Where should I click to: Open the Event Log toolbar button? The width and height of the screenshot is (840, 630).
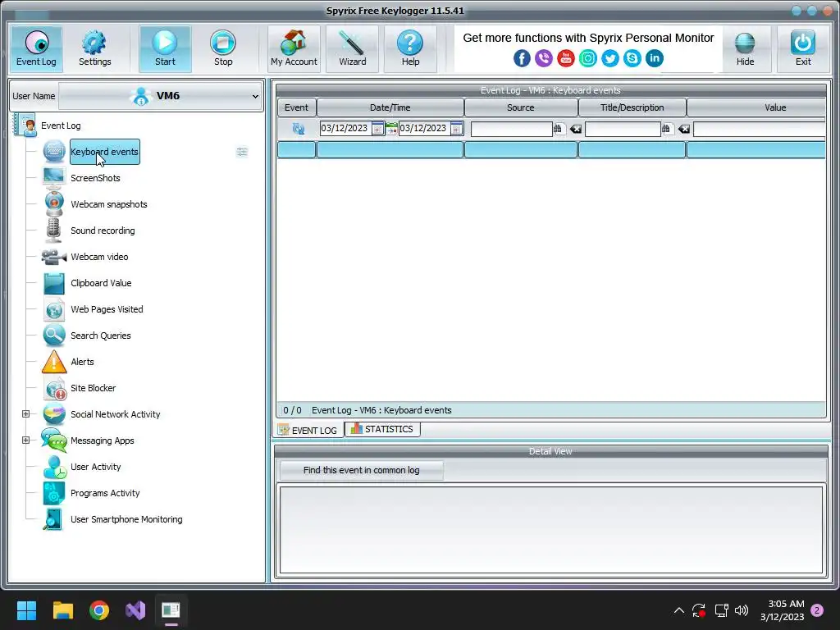pyautogui.click(x=36, y=48)
